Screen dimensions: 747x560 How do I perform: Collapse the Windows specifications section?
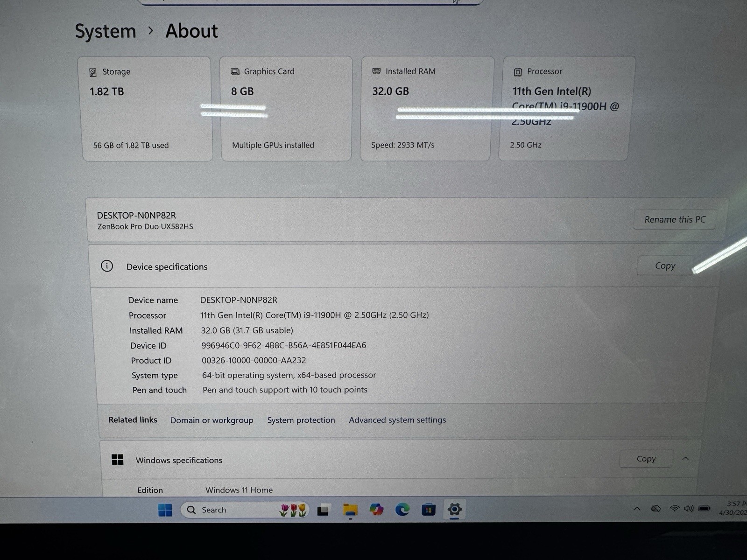pos(685,459)
